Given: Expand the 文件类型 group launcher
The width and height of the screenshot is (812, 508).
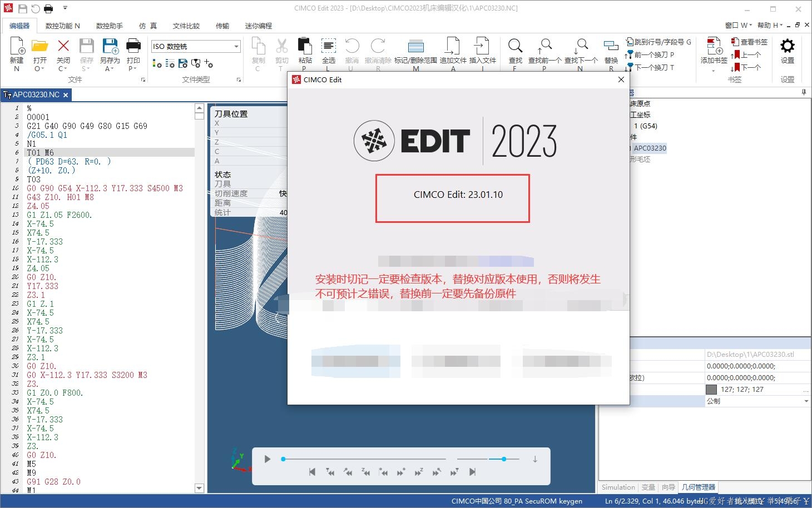Looking at the screenshot, I should pos(239,80).
